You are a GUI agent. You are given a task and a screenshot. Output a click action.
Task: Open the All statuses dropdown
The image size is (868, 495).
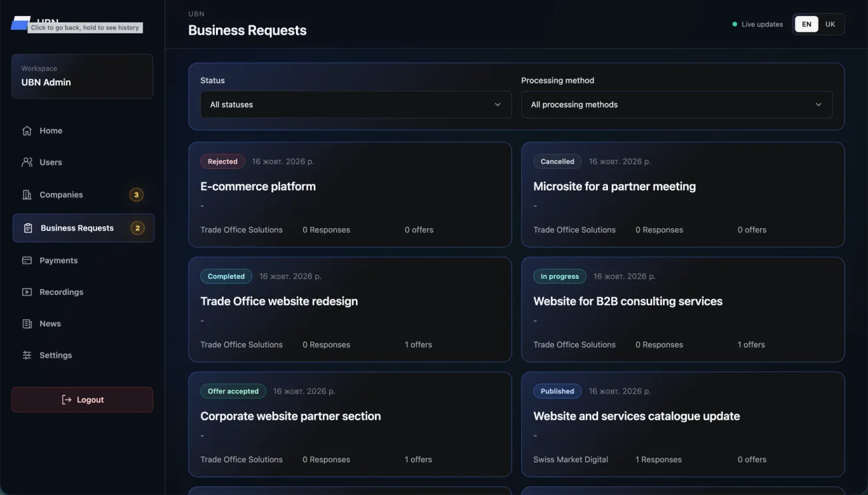[x=356, y=105]
